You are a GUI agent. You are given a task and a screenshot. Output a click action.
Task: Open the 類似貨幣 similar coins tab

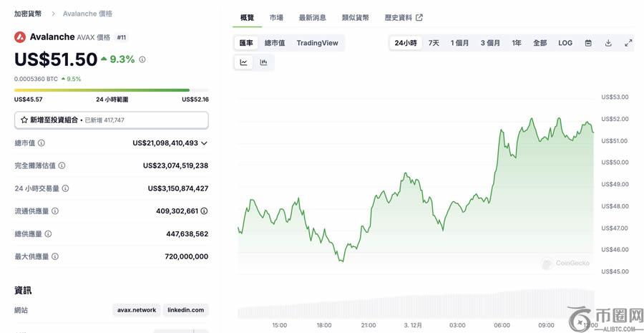[355, 18]
